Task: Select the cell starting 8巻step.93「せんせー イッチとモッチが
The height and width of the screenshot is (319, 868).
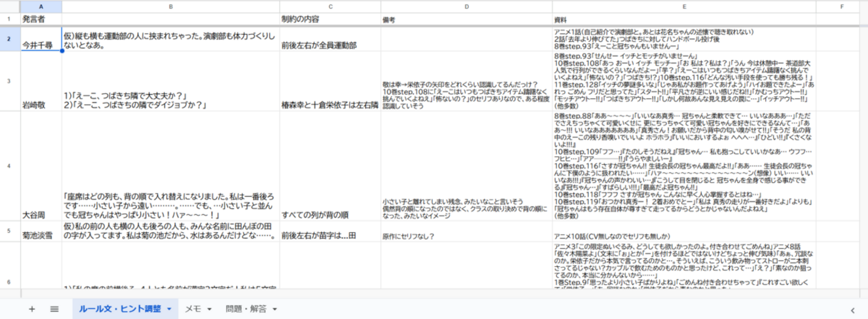Action: tap(685, 81)
